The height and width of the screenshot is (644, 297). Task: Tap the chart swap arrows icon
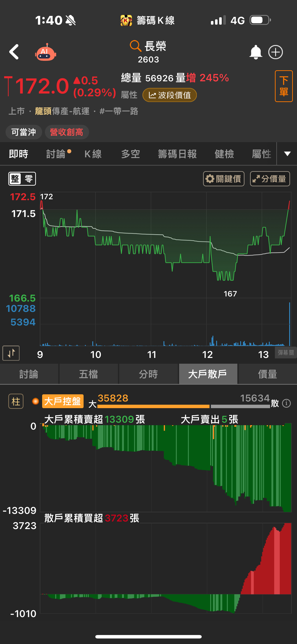(x=11, y=353)
